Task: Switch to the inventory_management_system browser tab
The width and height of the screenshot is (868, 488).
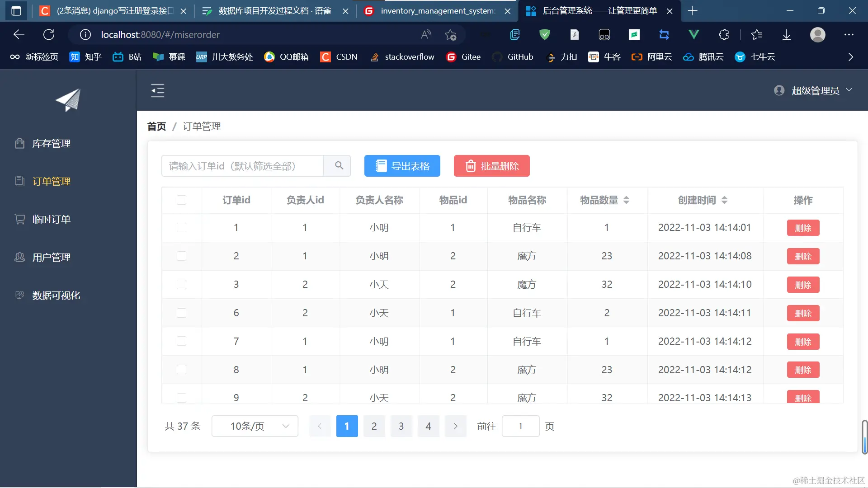Action: (x=438, y=11)
